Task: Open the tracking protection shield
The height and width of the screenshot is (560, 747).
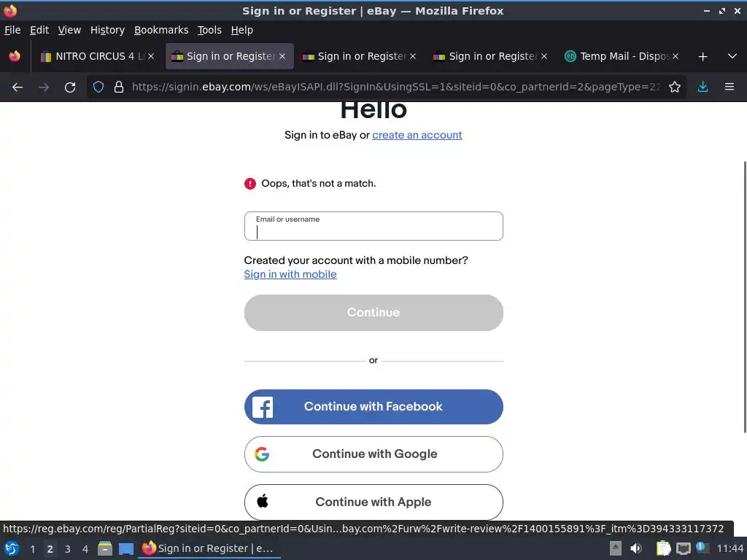Action: pos(98,87)
